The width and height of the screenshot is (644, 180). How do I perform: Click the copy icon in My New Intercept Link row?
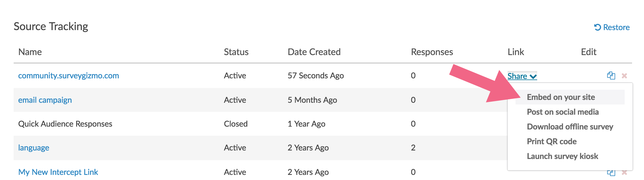611,173
